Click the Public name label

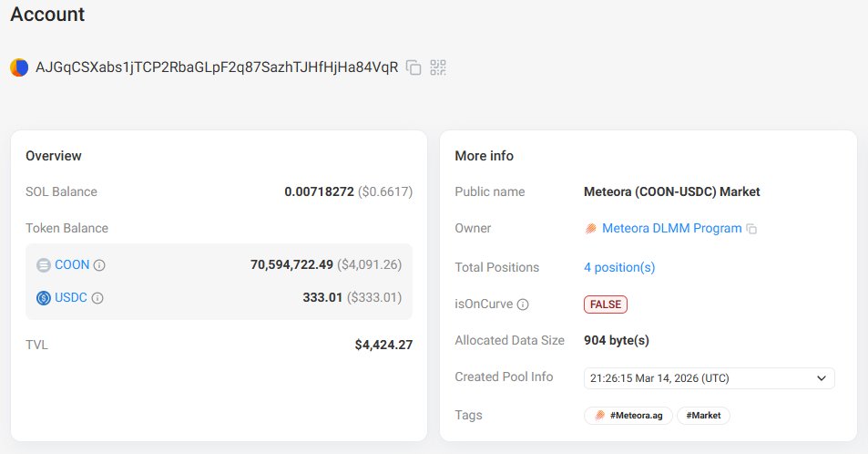click(x=490, y=191)
